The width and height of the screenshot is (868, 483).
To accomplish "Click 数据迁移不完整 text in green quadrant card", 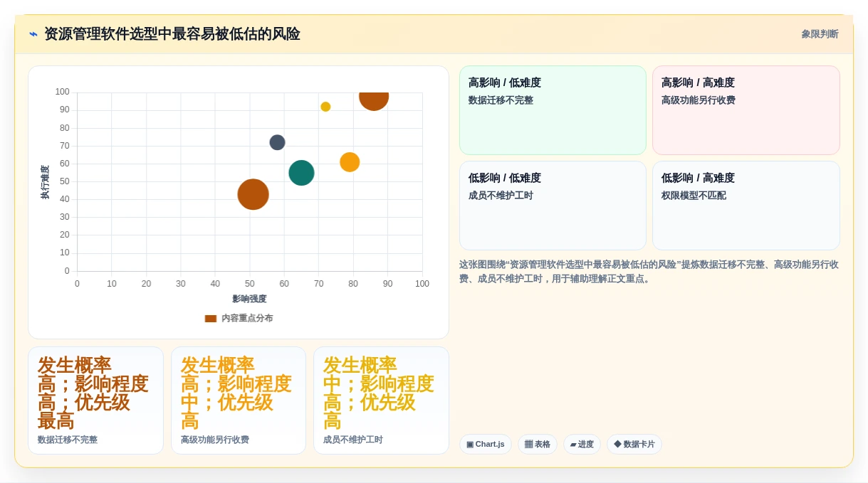I will 501,100.
